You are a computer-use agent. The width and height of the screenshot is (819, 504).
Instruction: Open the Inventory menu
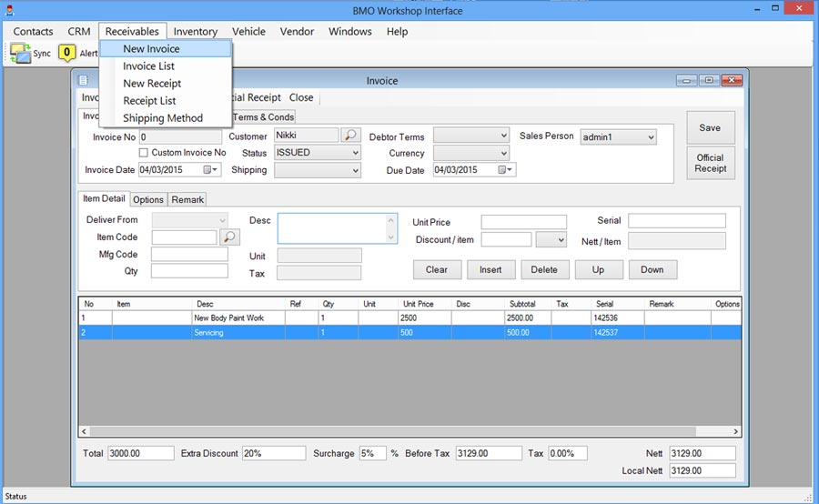(196, 31)
